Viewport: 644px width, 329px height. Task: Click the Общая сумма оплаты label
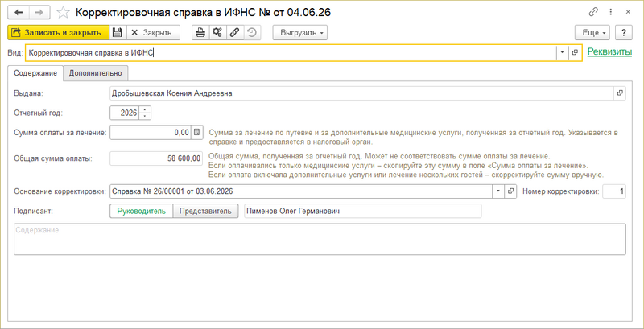click(53, 158)
